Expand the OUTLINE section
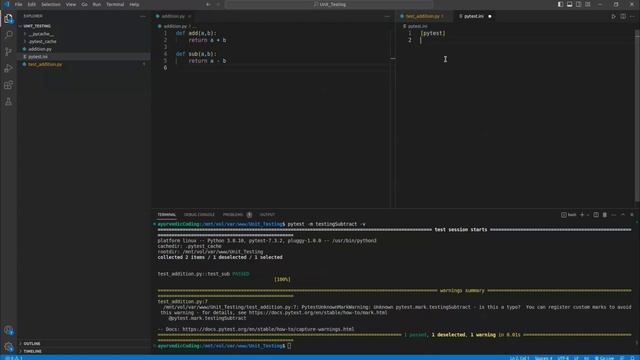Viewport: 640px width, 360px height. point(84,344)
